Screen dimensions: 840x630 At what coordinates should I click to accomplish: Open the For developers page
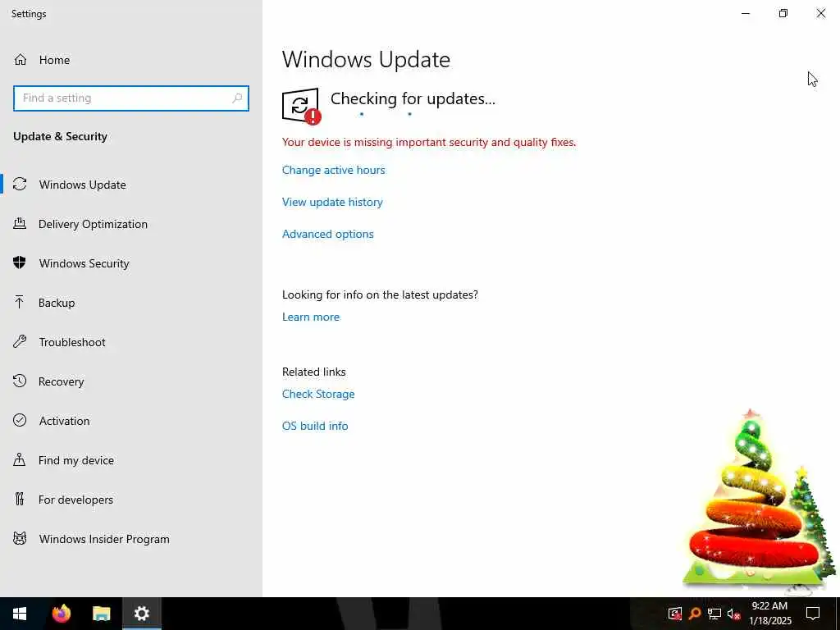click(131, 500)
